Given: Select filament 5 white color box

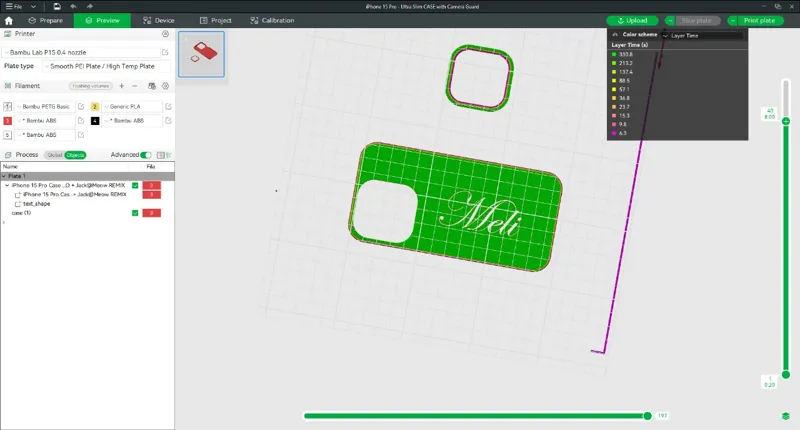Looking at the screenshot, I should (x=8, y=135).
